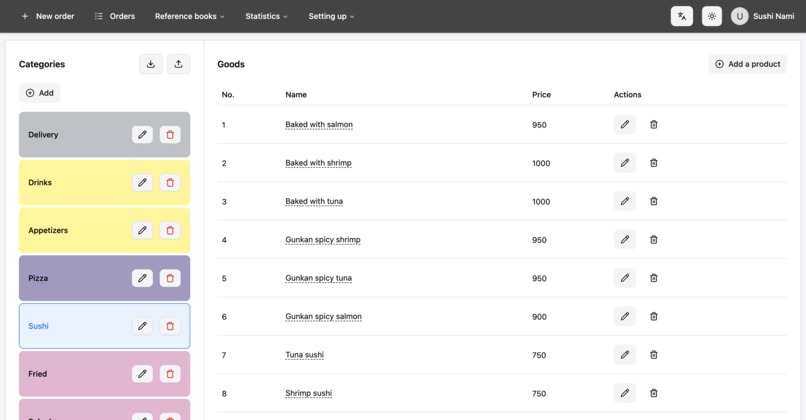Delete the Delivery category trash icon
The image size is (806, 420).
click(170, 135)
